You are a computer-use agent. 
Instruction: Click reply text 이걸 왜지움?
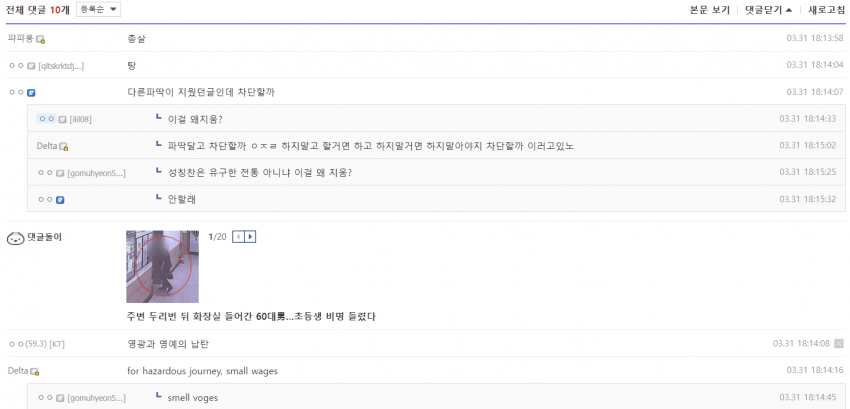click(x=195, y=119)
